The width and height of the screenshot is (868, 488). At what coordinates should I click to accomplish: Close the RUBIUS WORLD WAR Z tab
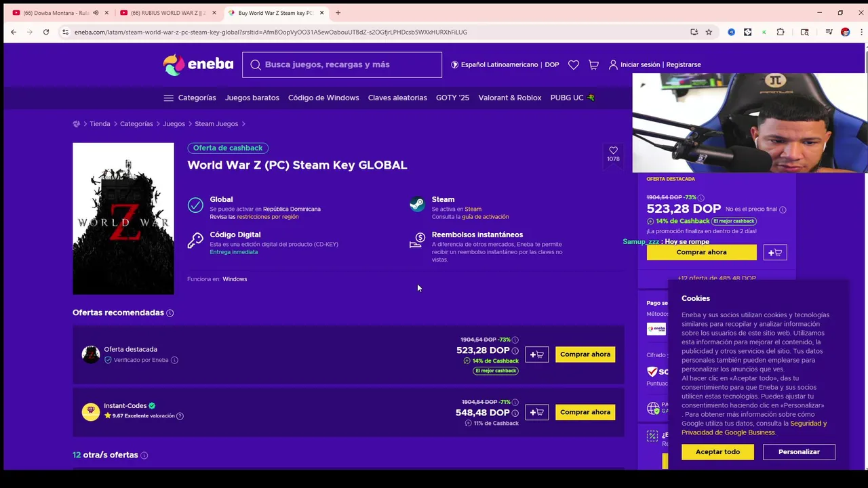pyautogui.click(x=214, y=13)
